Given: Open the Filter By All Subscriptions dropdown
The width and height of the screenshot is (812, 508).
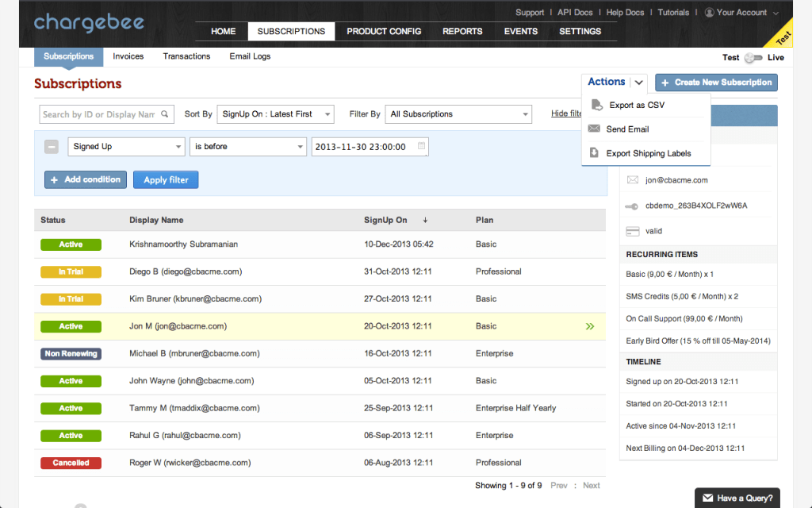Looking at the screenshot, I should click(458, 114).
